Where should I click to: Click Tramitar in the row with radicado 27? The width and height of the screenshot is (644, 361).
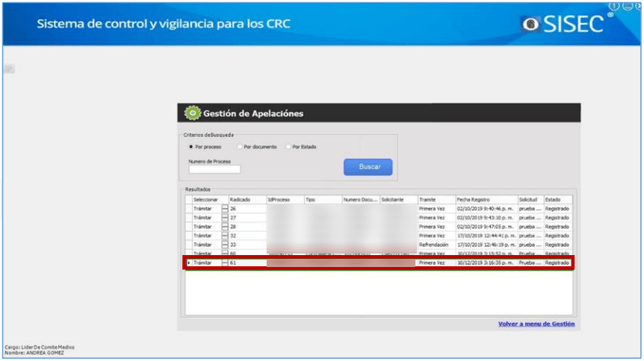pos(202,218)
